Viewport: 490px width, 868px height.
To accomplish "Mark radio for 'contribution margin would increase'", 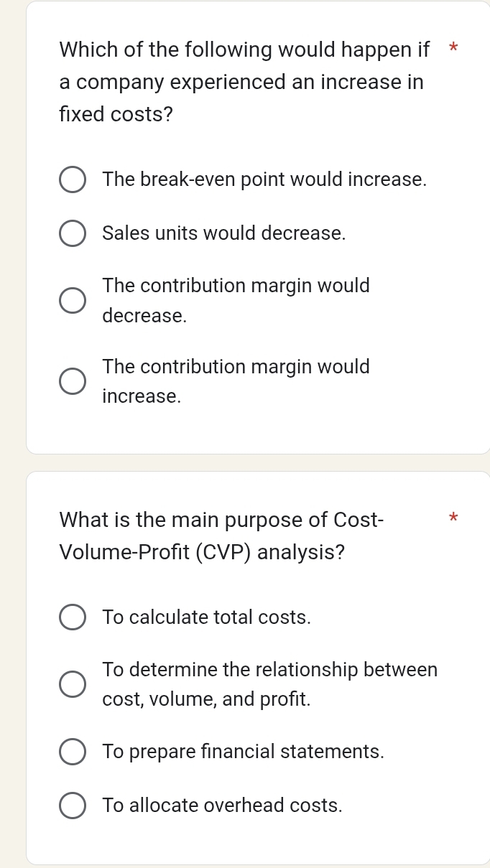I will coord(72,382).
